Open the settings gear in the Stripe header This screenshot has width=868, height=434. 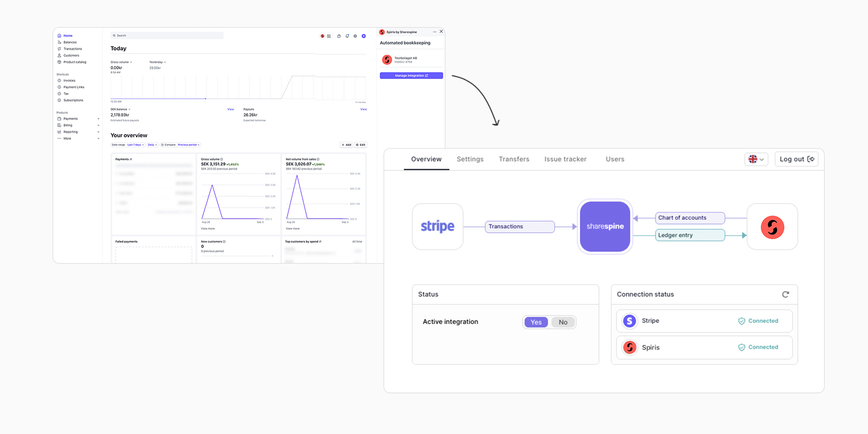coord(355,36)
